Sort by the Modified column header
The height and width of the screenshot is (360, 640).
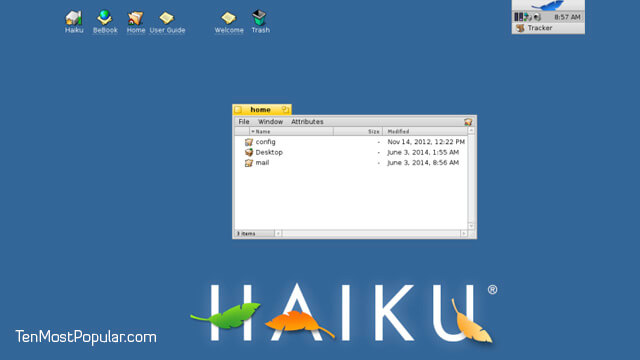[425, 131]
